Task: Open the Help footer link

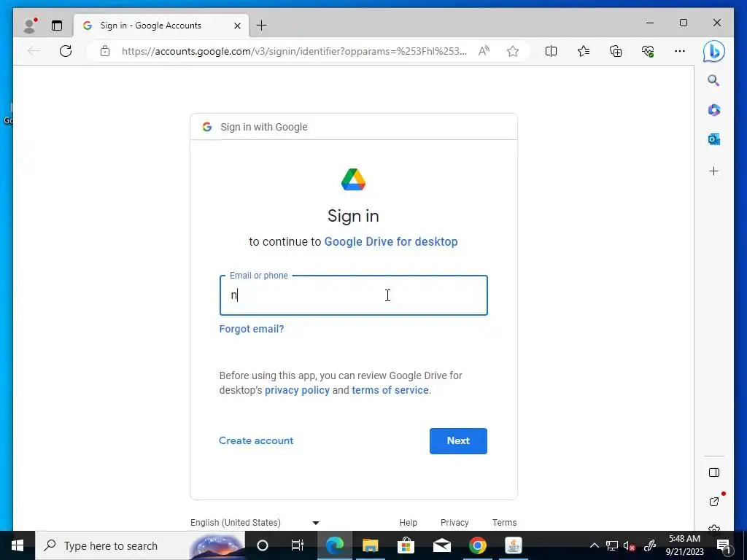Action: point(409,522)
